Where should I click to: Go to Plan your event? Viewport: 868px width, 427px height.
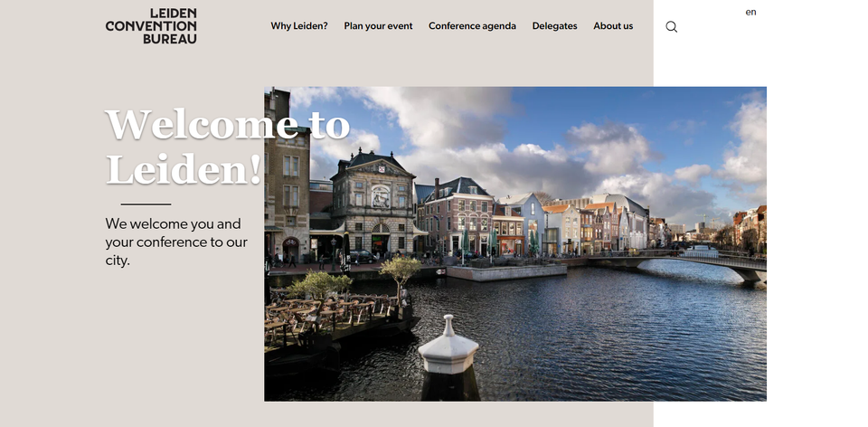point(378,26)
